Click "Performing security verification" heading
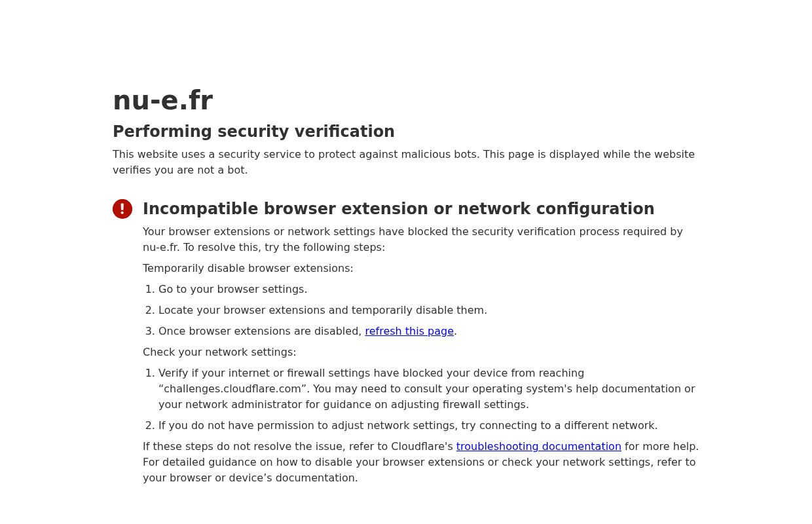 [x=253, y=132]
